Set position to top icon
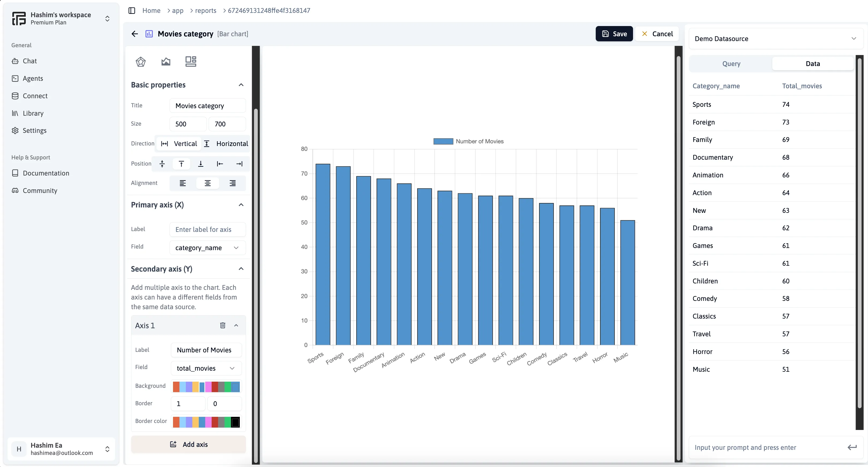 pyautogui.click(x=181, y=164)
